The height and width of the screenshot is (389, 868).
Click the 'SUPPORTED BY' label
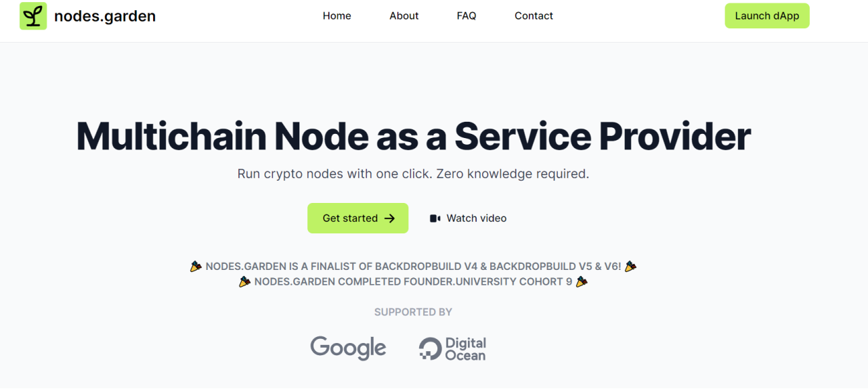tap(413, 312)
